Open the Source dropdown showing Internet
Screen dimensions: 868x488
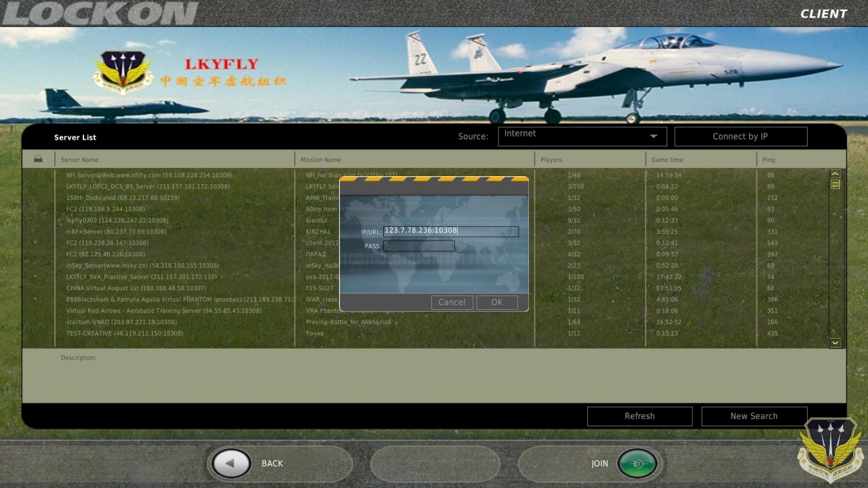[583, 136]
